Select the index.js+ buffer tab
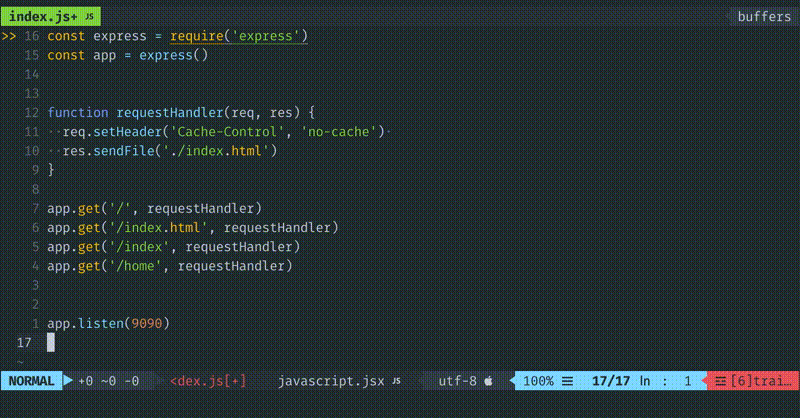Image resolution: width=800 pixels, height=418 pixels. (x=44, y=17)
